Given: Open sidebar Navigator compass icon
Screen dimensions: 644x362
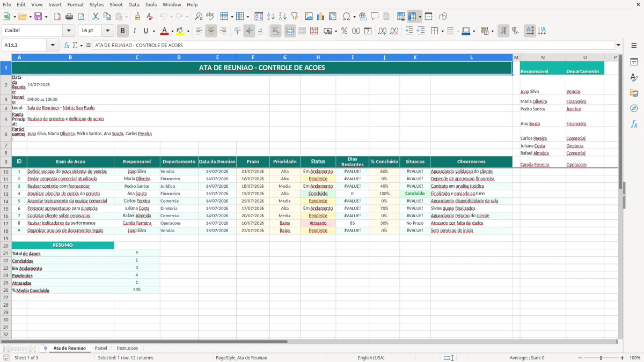Looking at the screenshot, I should point(634,108).
